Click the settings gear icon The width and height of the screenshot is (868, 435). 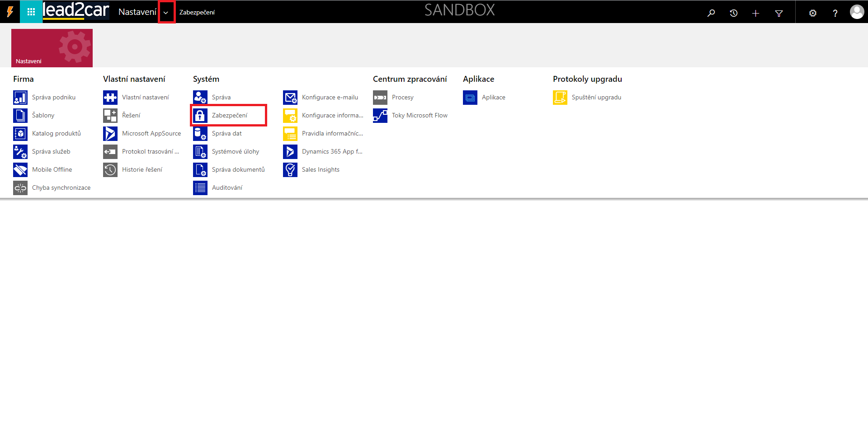tap(812, 13)
